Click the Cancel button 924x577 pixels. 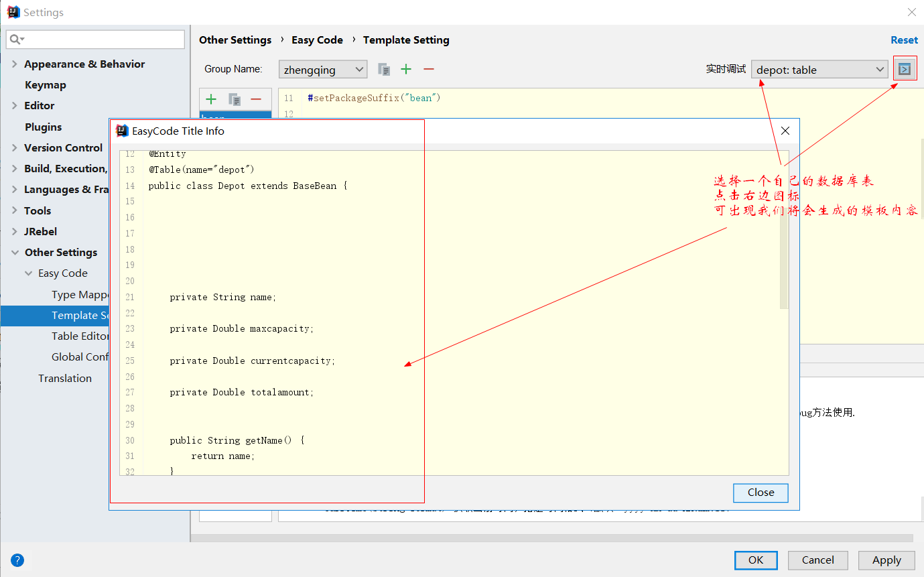[x=817, y=560]
